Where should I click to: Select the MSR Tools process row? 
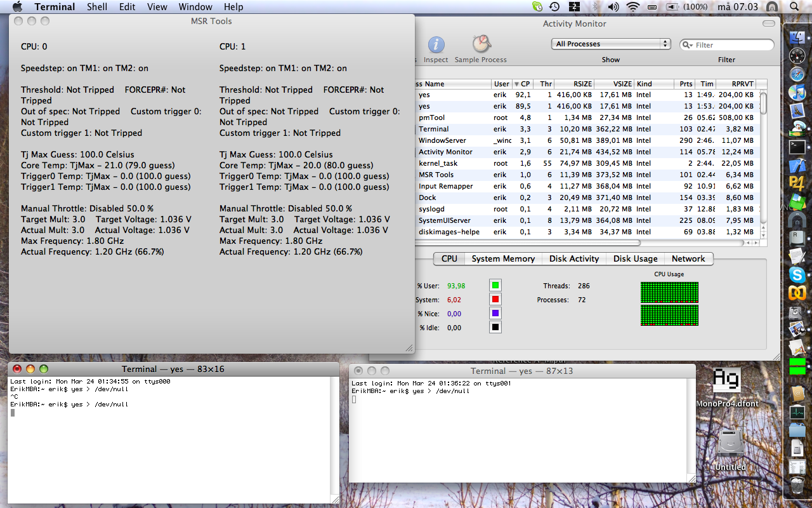(586, 175)
